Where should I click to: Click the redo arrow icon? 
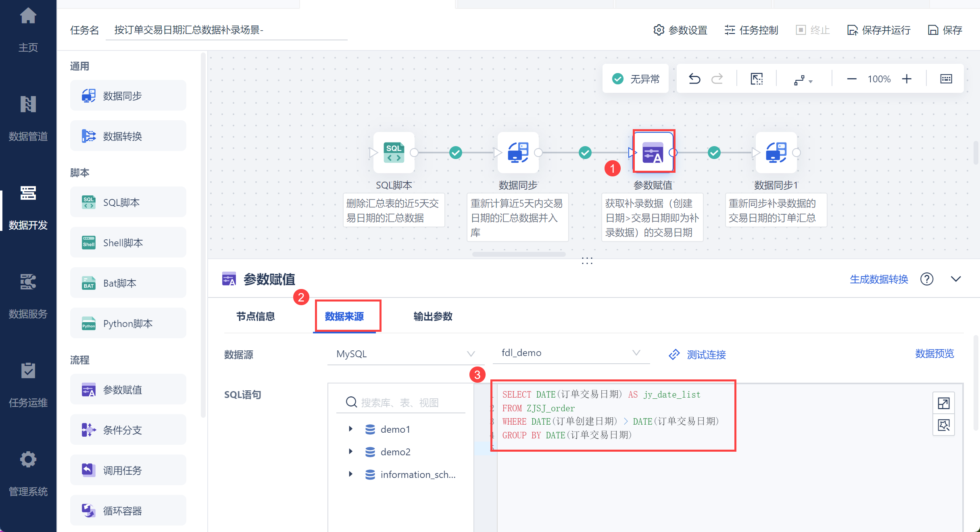coord(717,79)
